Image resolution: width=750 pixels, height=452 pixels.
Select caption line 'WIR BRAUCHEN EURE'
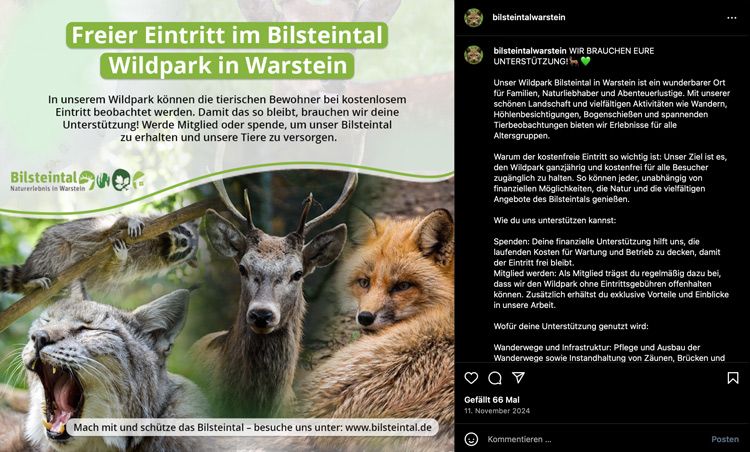[x=611, y=51]
